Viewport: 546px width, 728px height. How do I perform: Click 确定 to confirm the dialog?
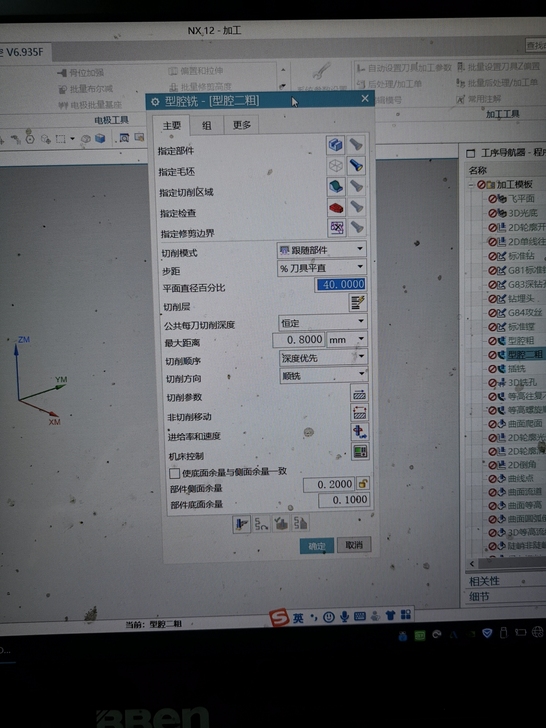[x=317, y=546]
